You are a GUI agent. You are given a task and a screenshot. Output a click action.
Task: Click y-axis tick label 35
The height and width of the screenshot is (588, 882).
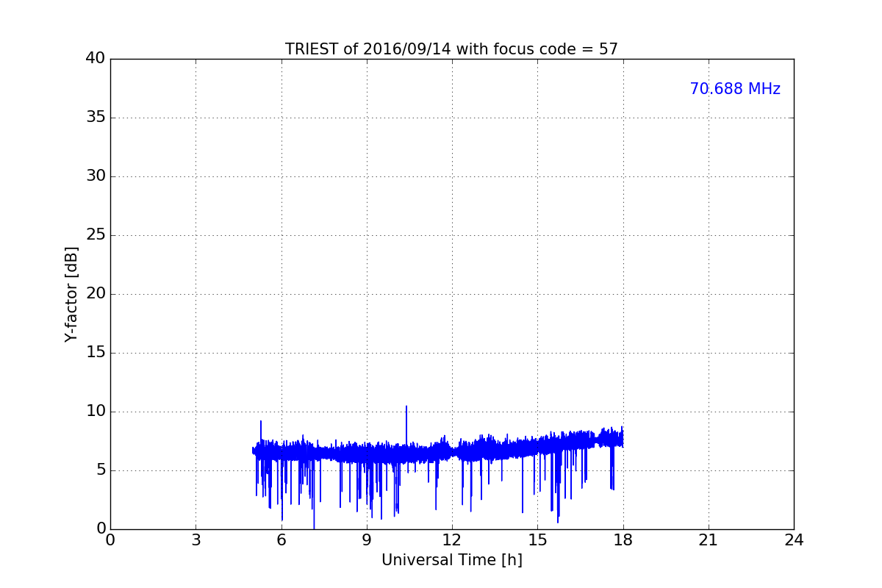coord(96,117)
